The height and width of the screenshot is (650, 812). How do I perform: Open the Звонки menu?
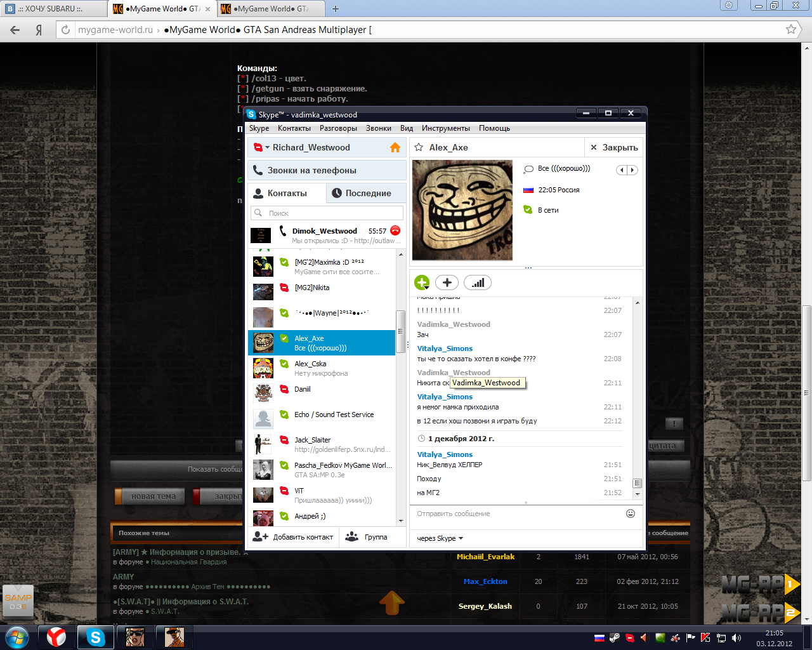pos(379,128)
